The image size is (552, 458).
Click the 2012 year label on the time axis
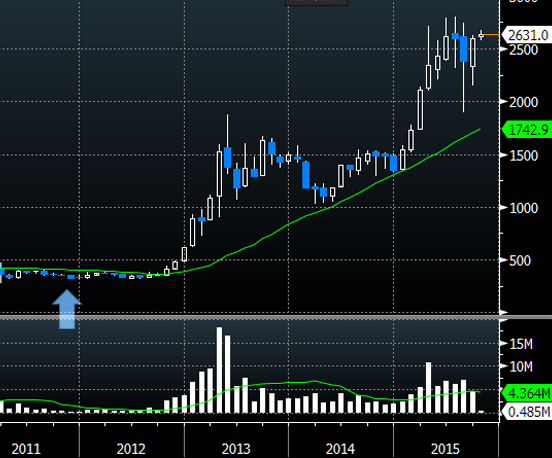coord(131,449)
